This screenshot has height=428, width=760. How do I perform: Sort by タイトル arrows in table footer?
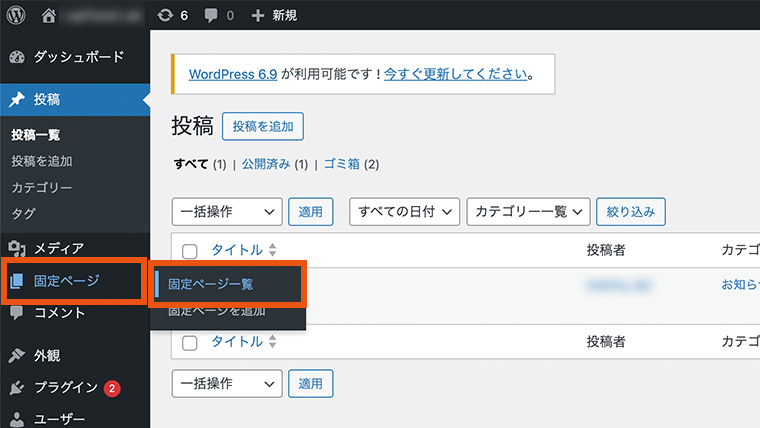(272, 341)
